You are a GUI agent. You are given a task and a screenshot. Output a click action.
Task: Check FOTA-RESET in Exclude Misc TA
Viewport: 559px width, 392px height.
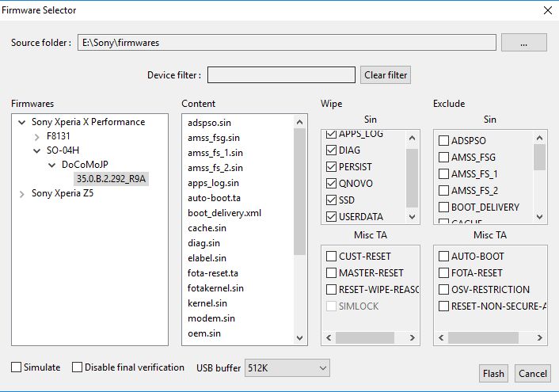pos(444,273)
